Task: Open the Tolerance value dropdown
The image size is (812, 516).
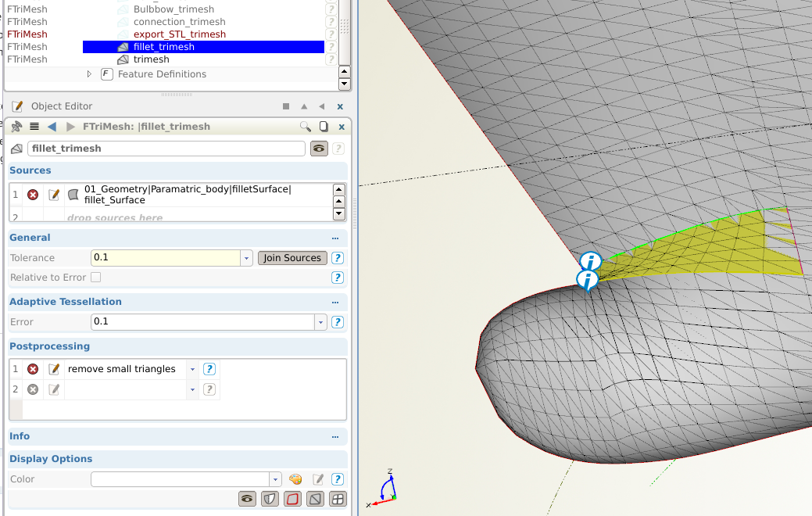Action: (246, 257)
